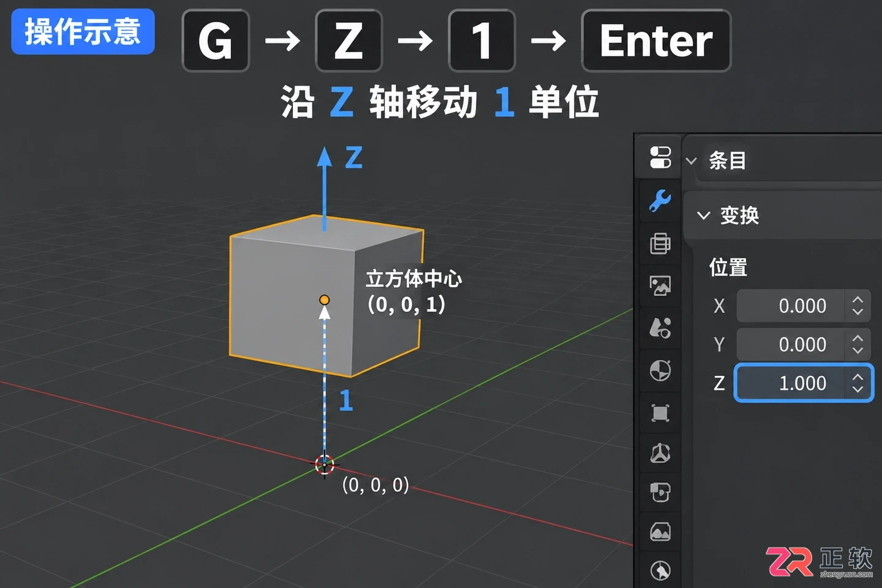Click the 位置 label in the transform panel
Viewport: 882px width, 588px height.
coord(728,268)
